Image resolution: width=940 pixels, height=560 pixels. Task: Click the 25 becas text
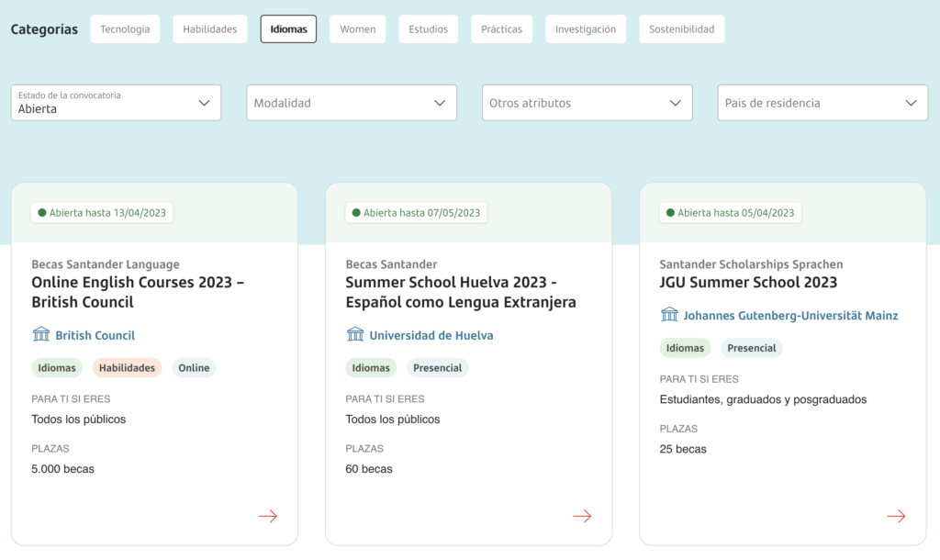click(x=683, y=449)
